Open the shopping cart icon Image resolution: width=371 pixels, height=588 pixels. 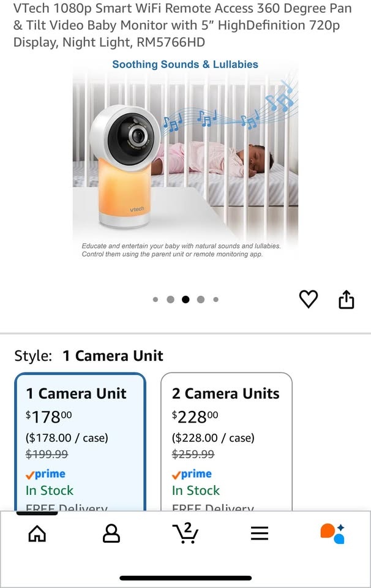pyautogui.click(x=185, y=533)
